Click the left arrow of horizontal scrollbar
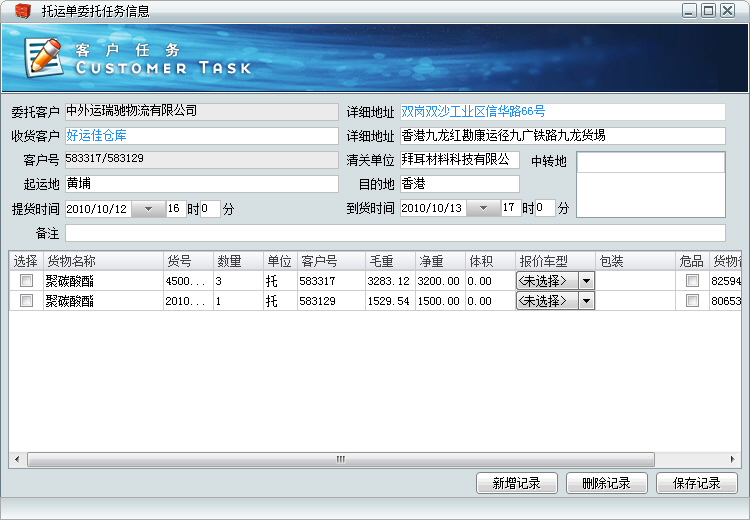Viewport: 750px width, 520px height. (x=16, y=460)
